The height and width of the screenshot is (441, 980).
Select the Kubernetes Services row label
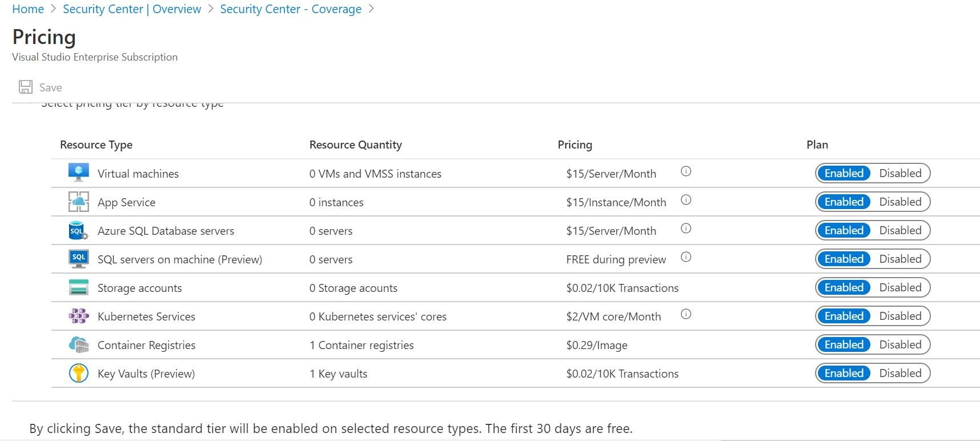[146, 316]
